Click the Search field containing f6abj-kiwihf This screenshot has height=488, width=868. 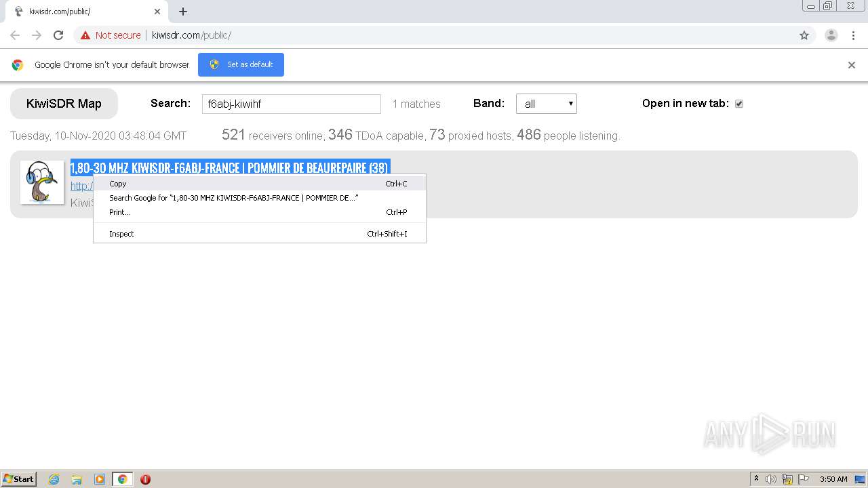pyautogui.click(x=292, y=104)
